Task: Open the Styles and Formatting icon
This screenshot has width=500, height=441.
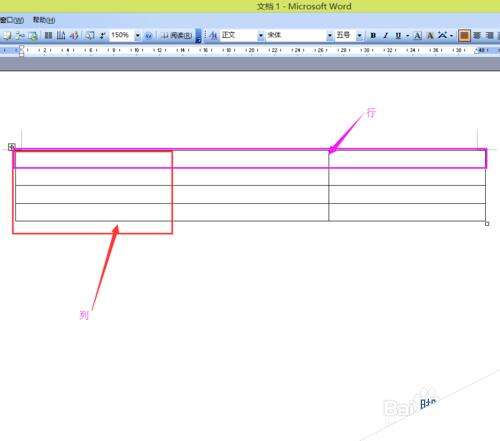Action: 213,35
